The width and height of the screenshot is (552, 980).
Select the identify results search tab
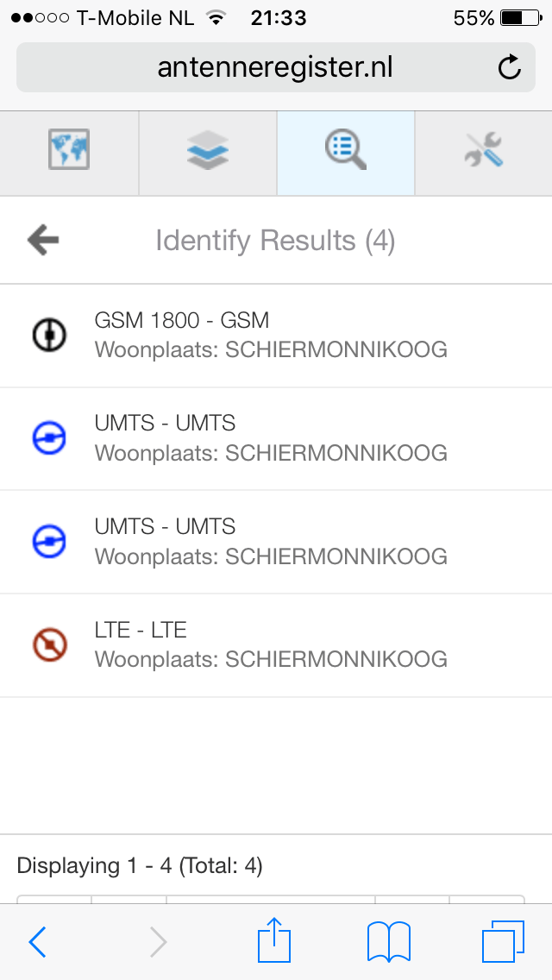346,150
